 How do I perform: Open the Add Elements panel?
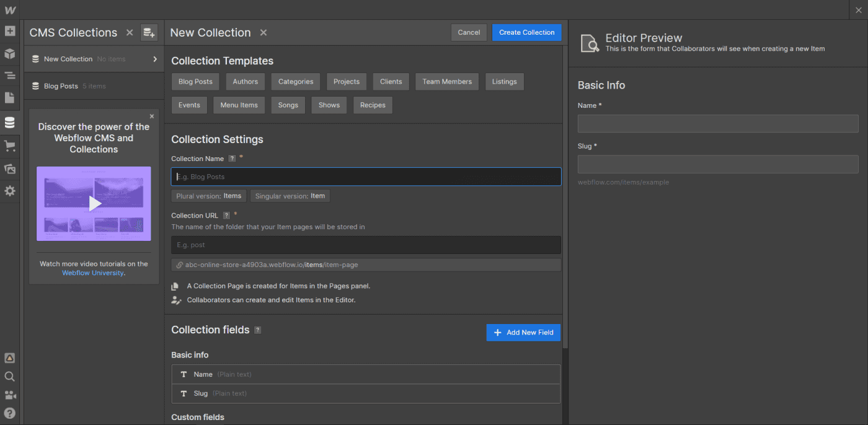(x=10, y=31)
